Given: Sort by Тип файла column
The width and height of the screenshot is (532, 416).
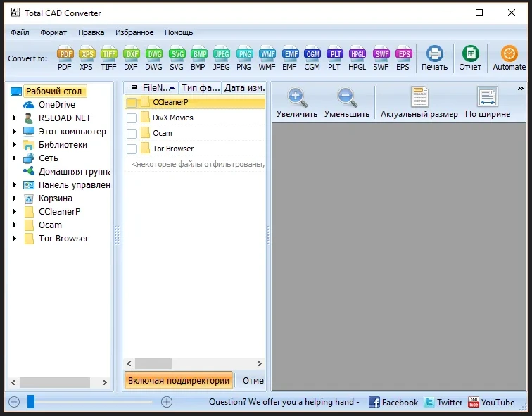Looking at the screenshot, I should pyautogui.click(x=200, y=88).
